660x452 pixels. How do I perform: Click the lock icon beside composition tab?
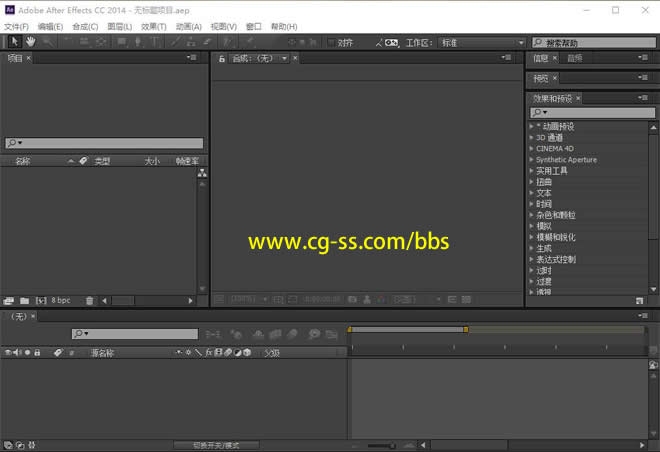pyautogui.click(x=222, y=59)
